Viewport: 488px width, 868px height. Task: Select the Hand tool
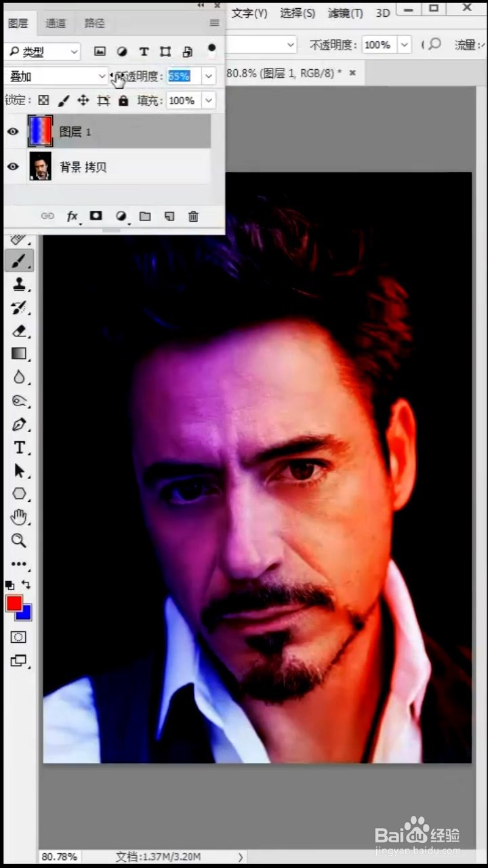[19, 517]
